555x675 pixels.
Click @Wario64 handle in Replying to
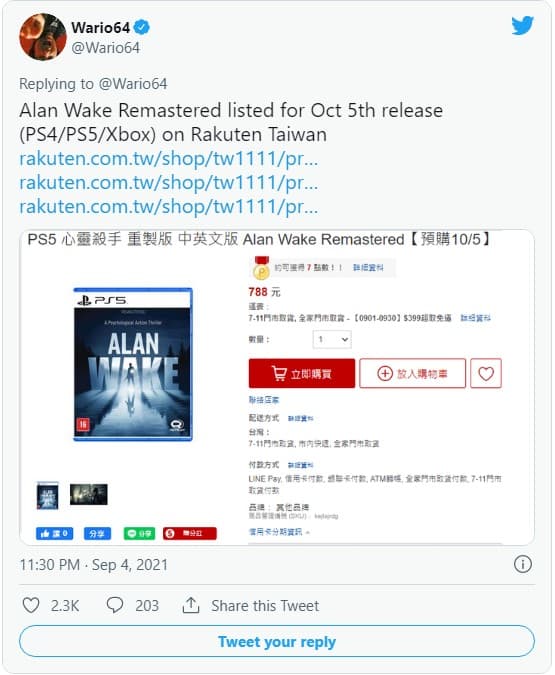[x=133, y=84]
